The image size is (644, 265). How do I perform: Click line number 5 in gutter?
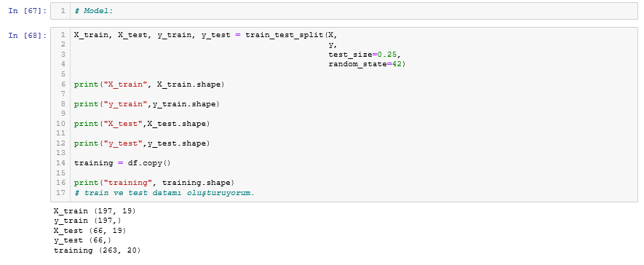63,74
